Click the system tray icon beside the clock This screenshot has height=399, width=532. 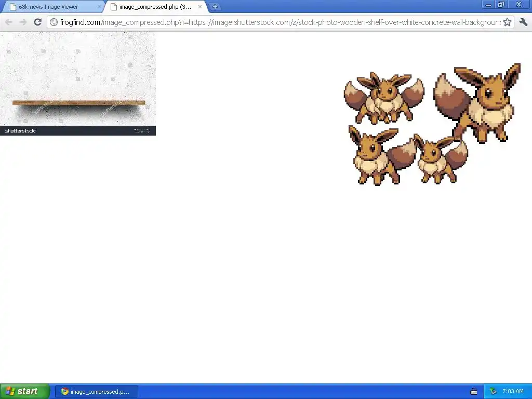click(494, 392)
